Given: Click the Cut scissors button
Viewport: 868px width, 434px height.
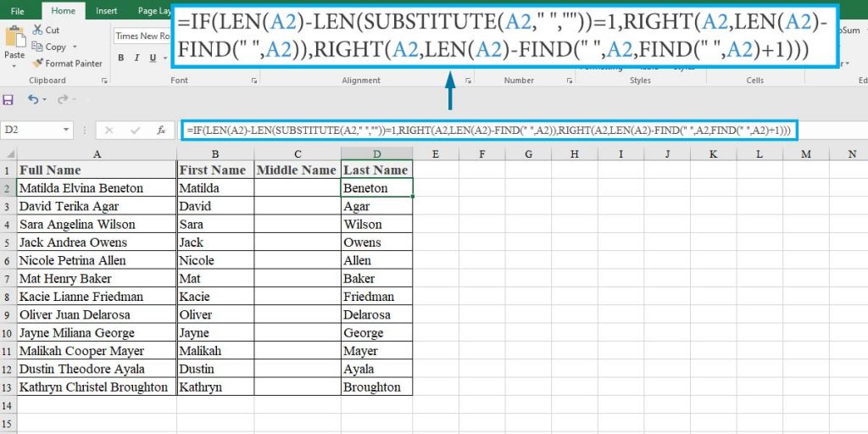Looking at the screenshot, I should (x=46, y=30).
